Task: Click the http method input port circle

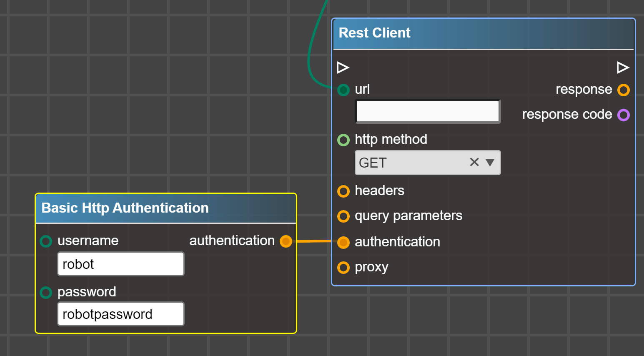Action: 343,140
